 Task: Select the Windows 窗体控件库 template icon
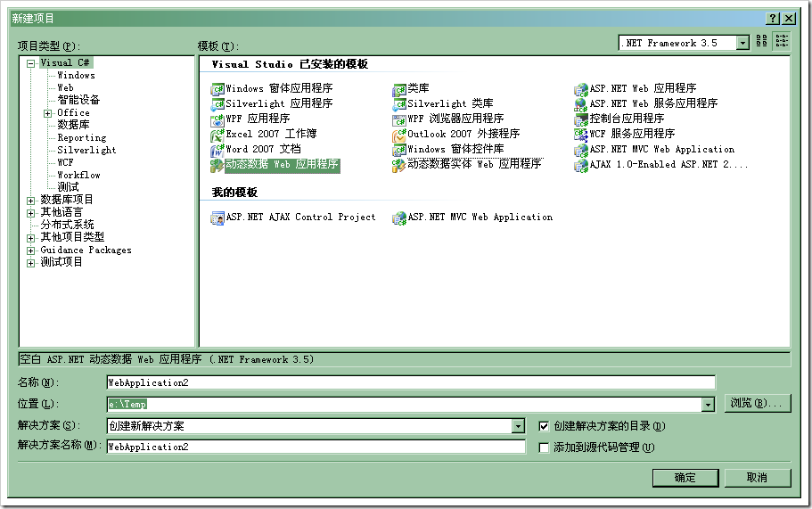point(398,150)
